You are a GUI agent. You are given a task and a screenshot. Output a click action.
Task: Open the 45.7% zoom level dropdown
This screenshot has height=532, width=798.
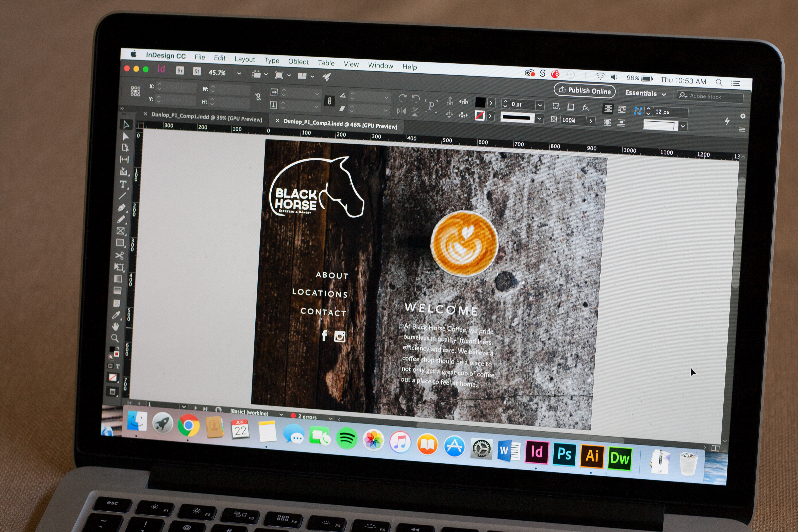(239, 73)
